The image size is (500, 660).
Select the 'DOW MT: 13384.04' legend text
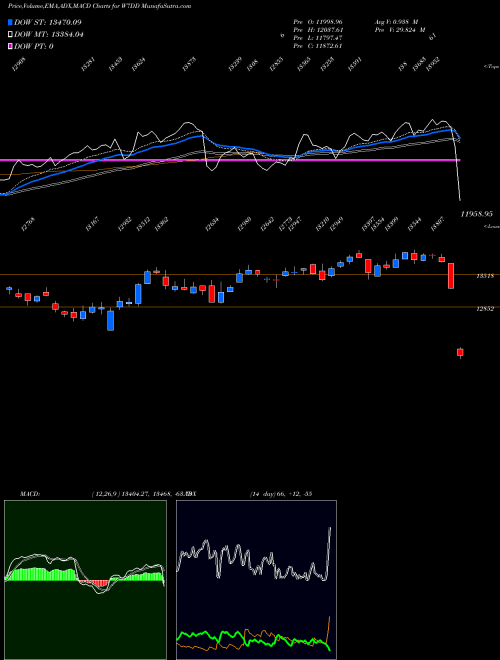pyautogui.click(x=49, y=35)
